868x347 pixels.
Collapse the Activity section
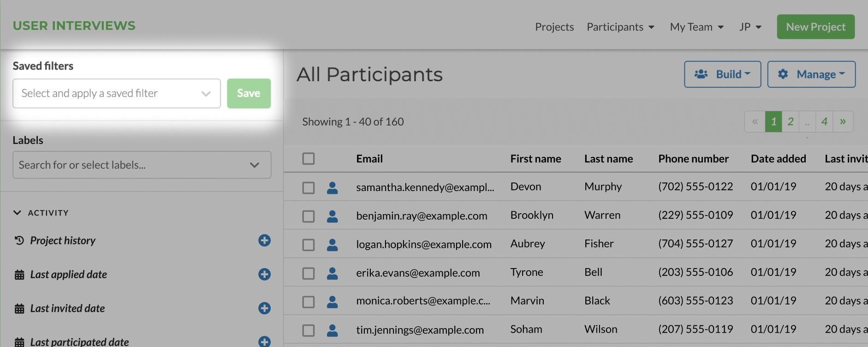coord(18,213)
